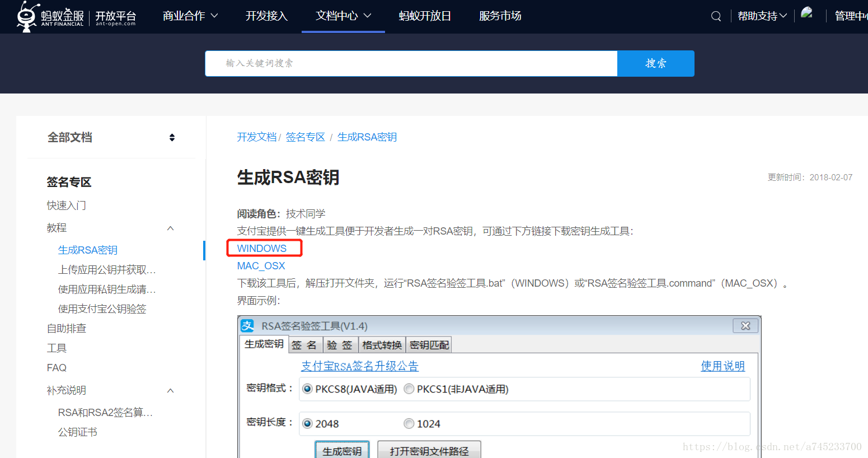The image size is (868, 458).
Task: Collapse the 补充说明 section chevron
Action: click(171, 391)
